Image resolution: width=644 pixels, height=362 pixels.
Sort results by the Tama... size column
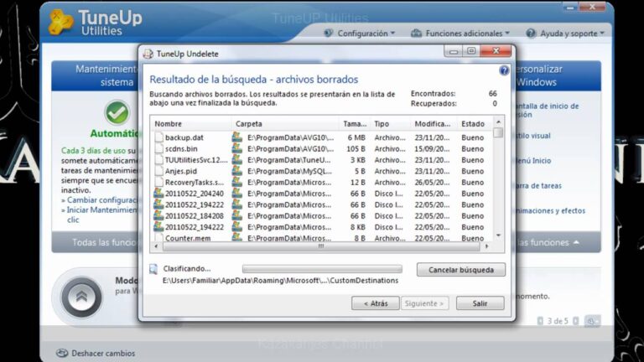355,123
